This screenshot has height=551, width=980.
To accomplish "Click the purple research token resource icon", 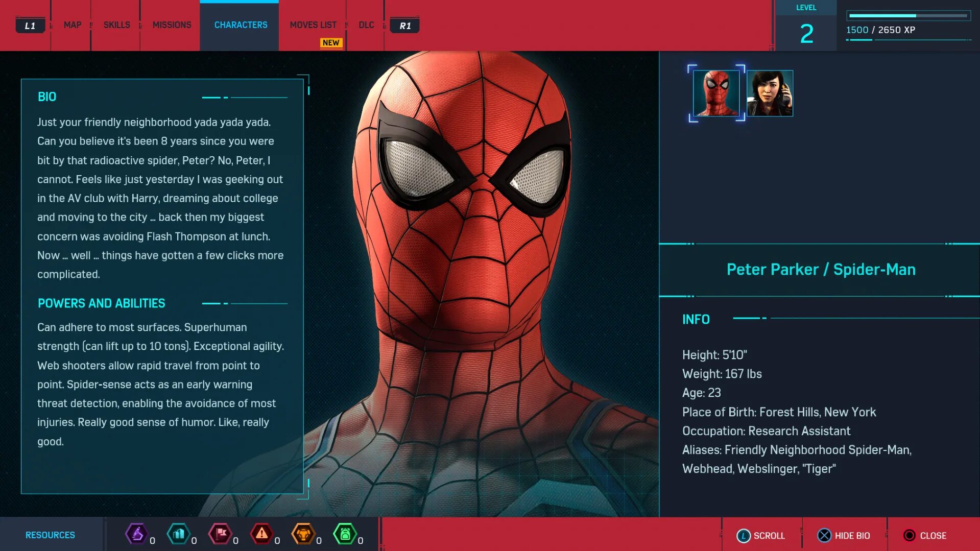I will point(136,534).
